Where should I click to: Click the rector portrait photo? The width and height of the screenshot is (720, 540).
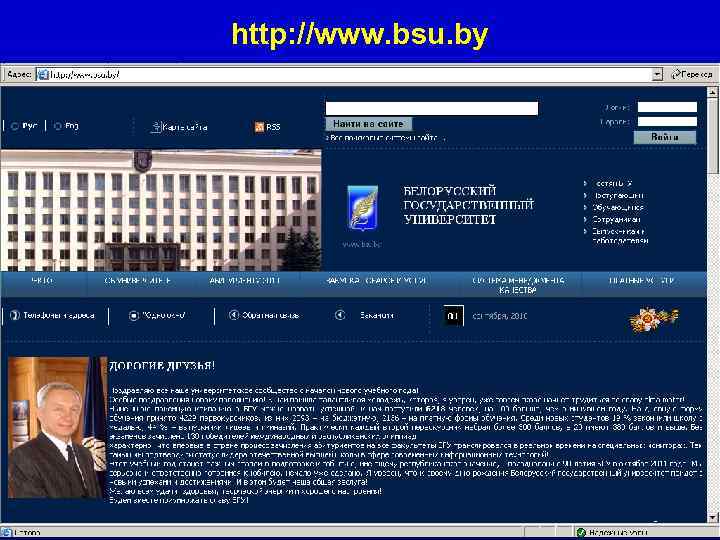[57, 427]
